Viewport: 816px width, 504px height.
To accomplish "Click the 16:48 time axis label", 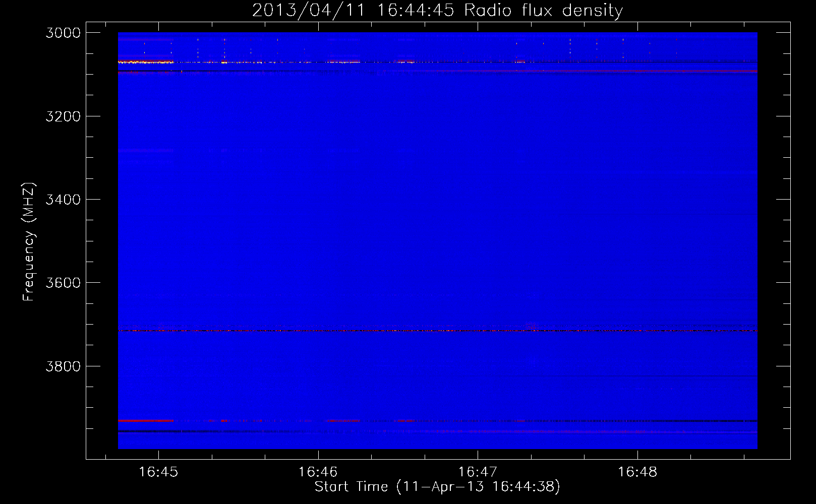I will pyautogui.click(x=637, y=472).
